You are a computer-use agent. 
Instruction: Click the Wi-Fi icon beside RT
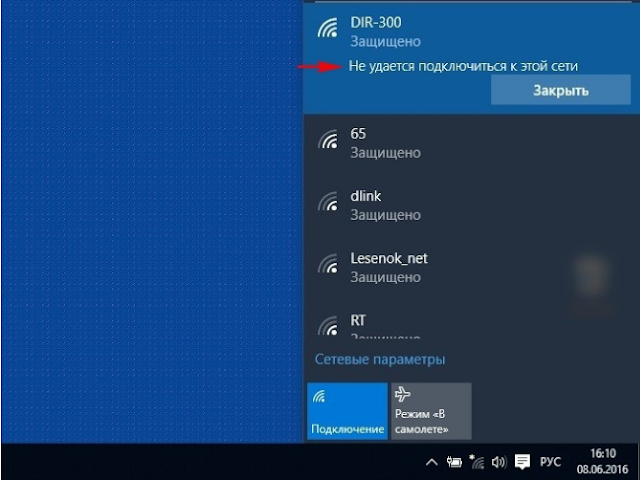click(328, 325)
